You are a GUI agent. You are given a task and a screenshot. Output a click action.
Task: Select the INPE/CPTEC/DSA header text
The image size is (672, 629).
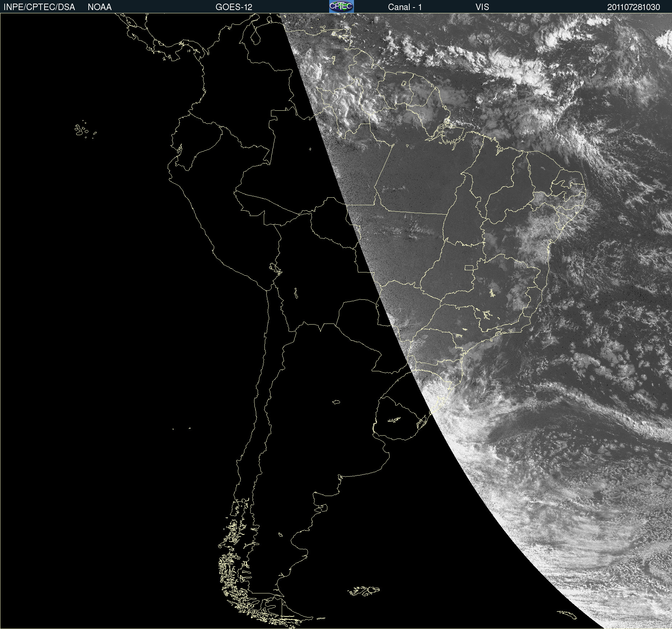pyautogui.click(x=39, y=7)
